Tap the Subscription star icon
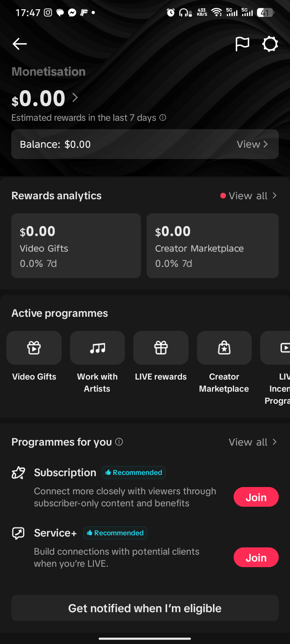The height and width of the screenshot is (644, 290). pos(19,473)
